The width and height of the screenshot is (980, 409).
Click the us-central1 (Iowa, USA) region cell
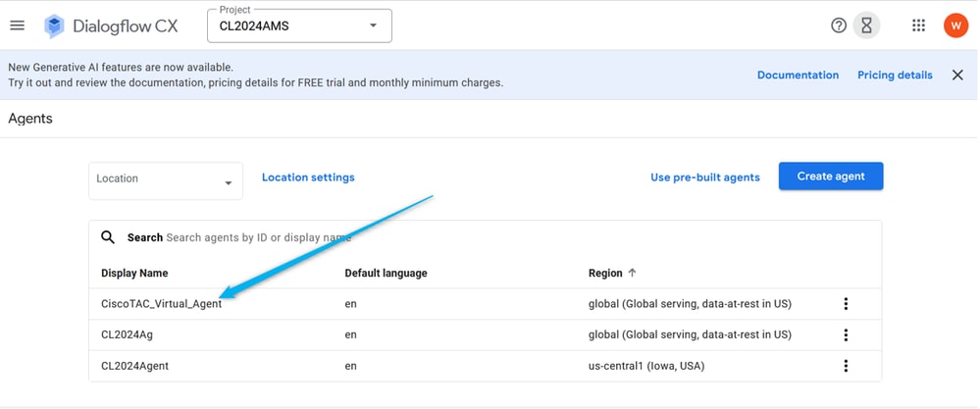pyautogui.click(x=646, y=366)
